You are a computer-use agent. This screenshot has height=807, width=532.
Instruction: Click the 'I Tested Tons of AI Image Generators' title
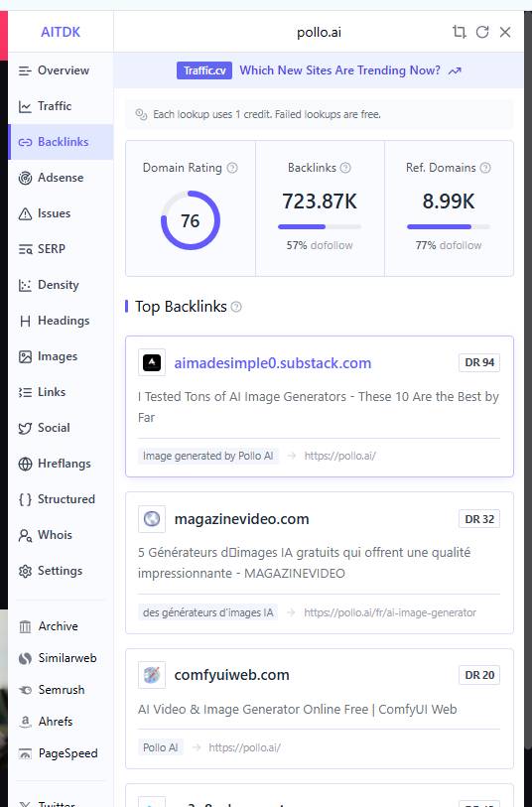(x=319, y=407)
